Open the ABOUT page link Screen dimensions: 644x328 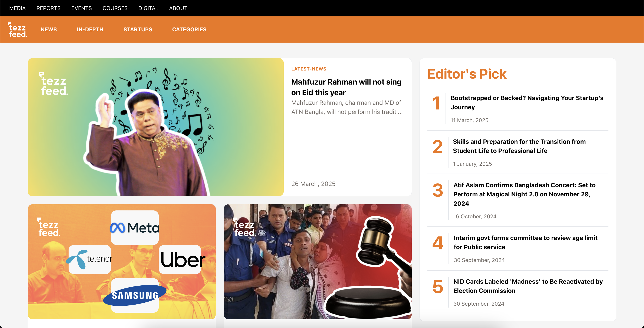click(178, 8)
